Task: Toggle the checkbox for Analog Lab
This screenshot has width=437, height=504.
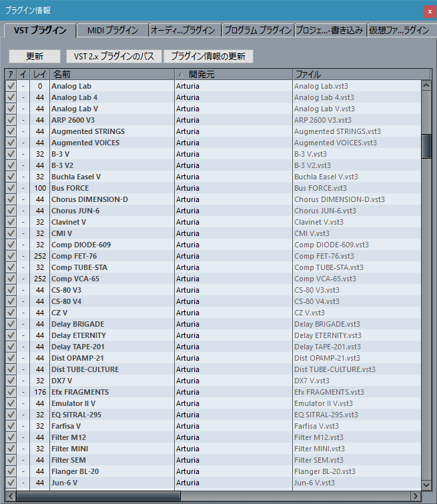Action: pyautogui.click(x=11, y=86)
